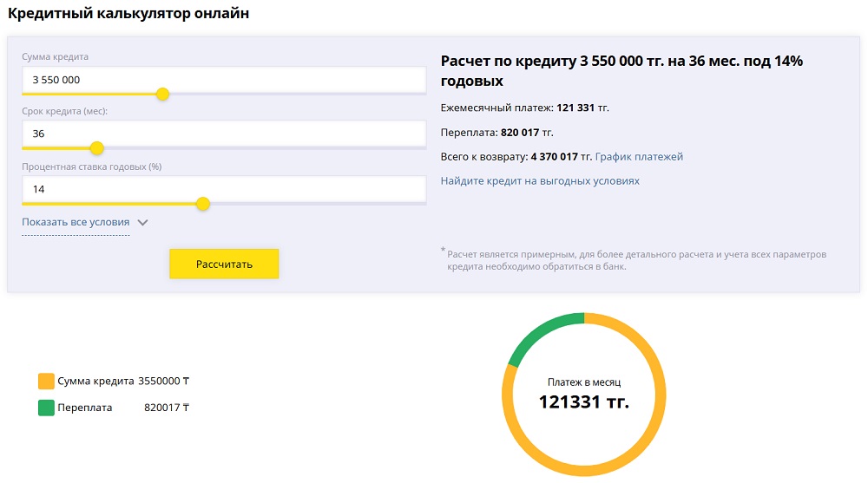Click the Кредитный калькулятор онлайн page title
Viewport: 868px width, 483px height.
128,14
